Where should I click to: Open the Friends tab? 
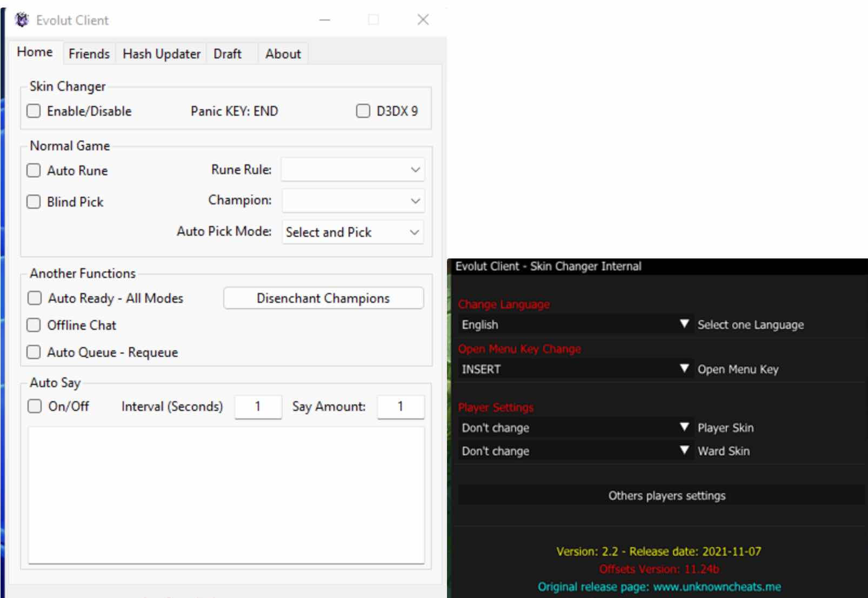pyautogui.click(x=89, y=54)
